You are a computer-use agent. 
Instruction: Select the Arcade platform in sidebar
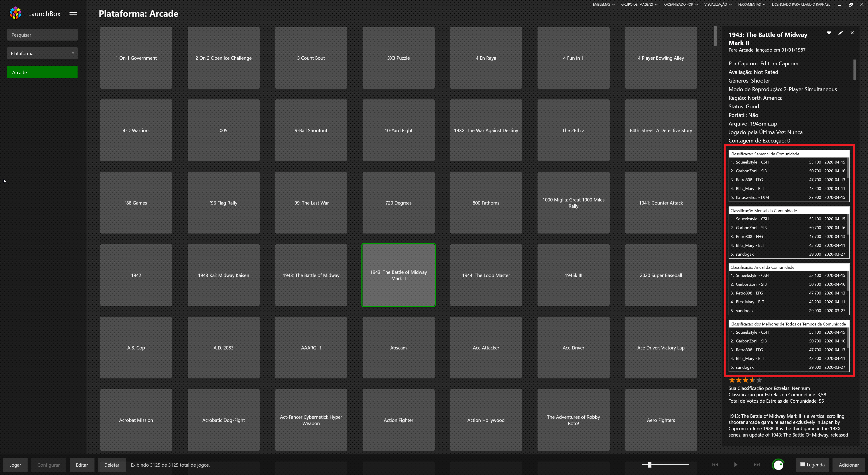pyautogui.click(x=42, y=72)
